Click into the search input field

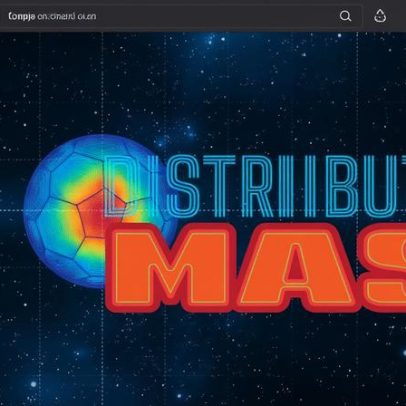(181, 16)
